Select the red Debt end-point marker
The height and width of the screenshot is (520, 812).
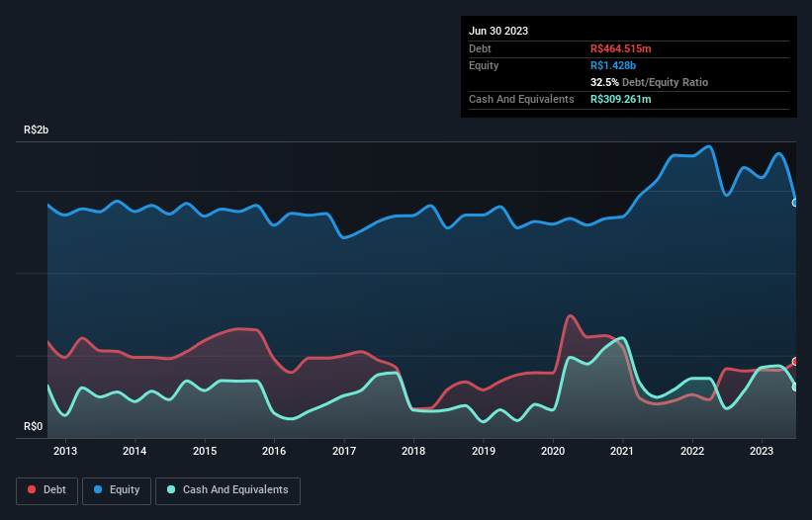tap(795, 362)
